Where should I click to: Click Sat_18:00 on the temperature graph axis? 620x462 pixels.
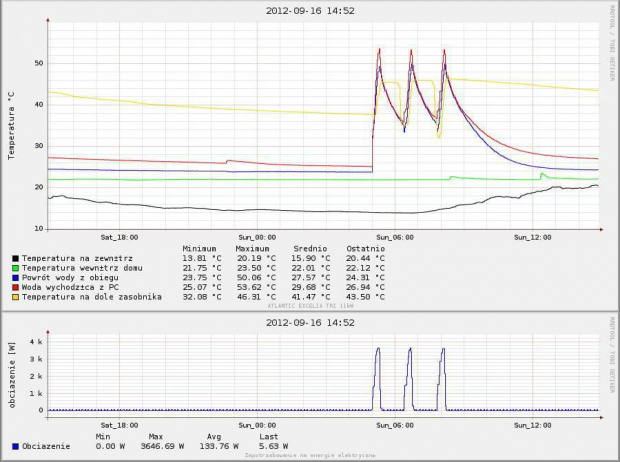[x=120, y=238]
